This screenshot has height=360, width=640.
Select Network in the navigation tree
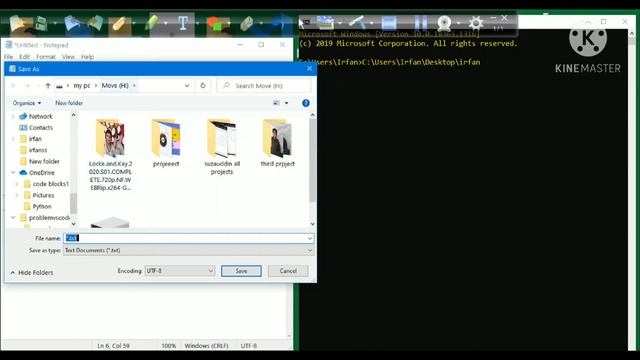40,116
